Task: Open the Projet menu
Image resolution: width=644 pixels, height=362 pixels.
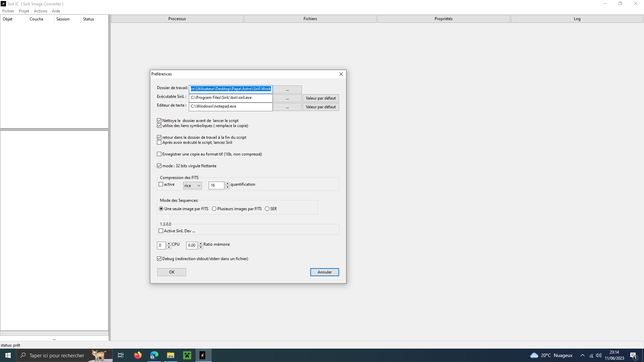Action: click(x=24, y=11)
